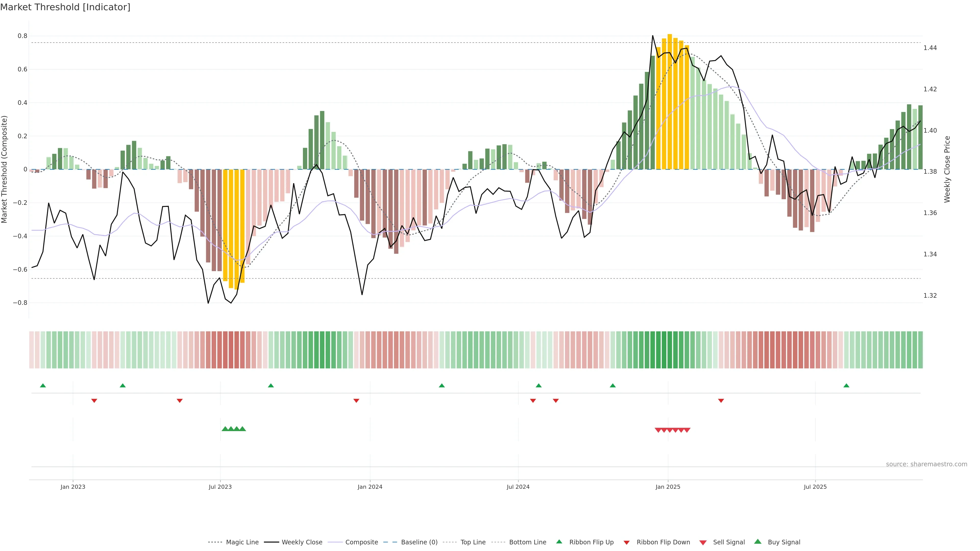The image size is (980, 551).
Task: Click the red ribbon flip down marker after Jan 2025
Action: [x=721, y=401]
